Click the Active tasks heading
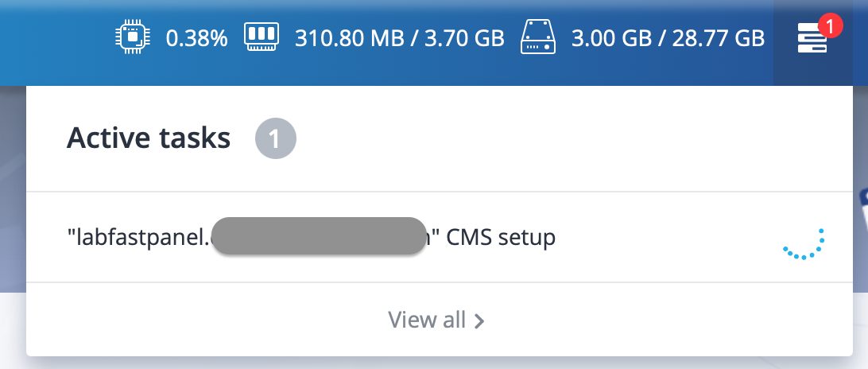Screen dimensions: 868x369 pos(149,138)
